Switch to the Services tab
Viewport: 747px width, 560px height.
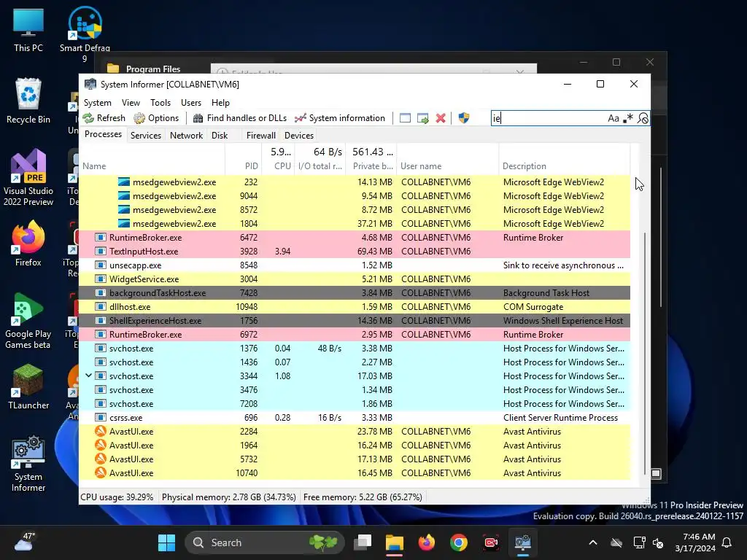tap(146, 135)
